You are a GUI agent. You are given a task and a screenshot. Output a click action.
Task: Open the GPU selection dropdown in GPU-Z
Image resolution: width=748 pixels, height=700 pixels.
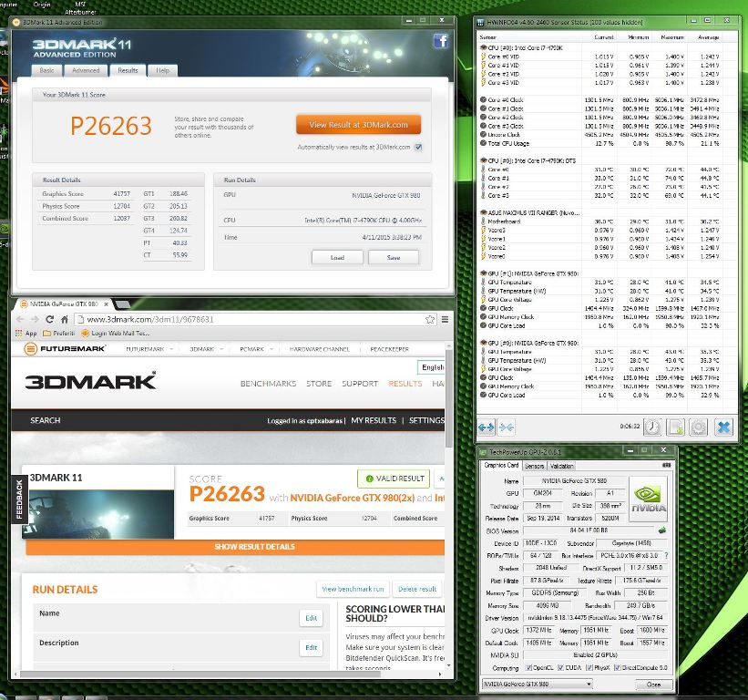[x=538, y=685]
